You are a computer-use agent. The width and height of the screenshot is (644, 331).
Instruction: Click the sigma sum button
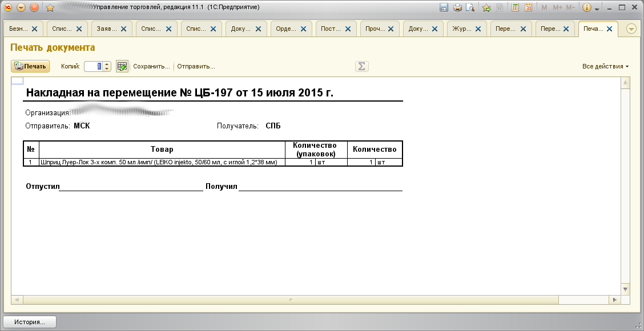[361, 66]
